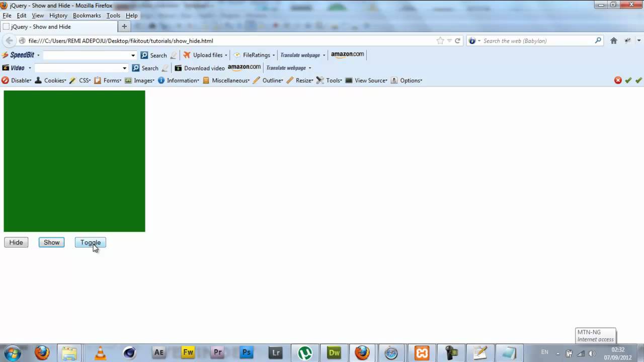Open the amazon.com link in SpeedBit toolbar
The height and width of the screenshot is (362, 644).
[x=347, y=54]
